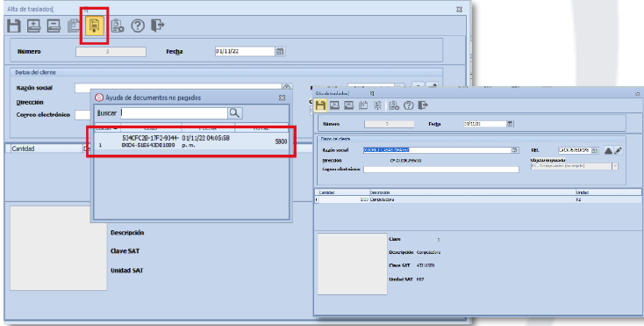Click the product image placeholder in left window

click(58, 249)
